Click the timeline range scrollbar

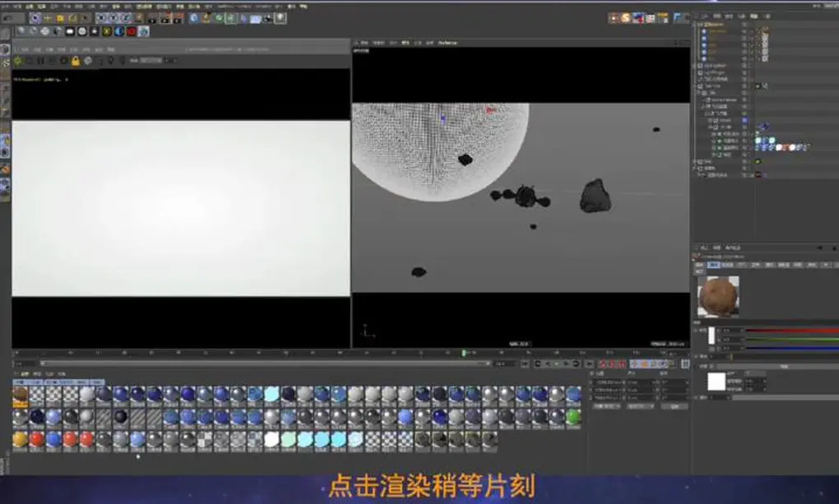pyautogui.click(x=266, y=364)
